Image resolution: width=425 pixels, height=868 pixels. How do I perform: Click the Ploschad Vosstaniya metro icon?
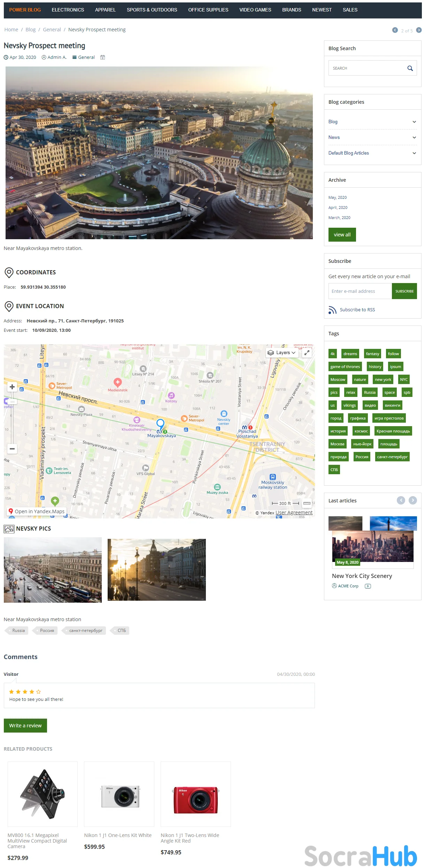pos(245,427)
